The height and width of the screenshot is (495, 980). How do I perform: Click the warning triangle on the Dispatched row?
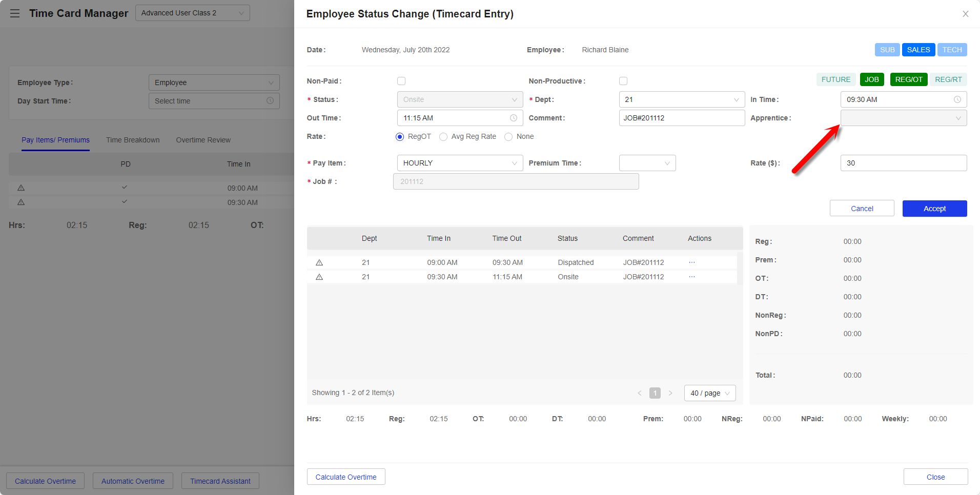[x=319, y=262]
